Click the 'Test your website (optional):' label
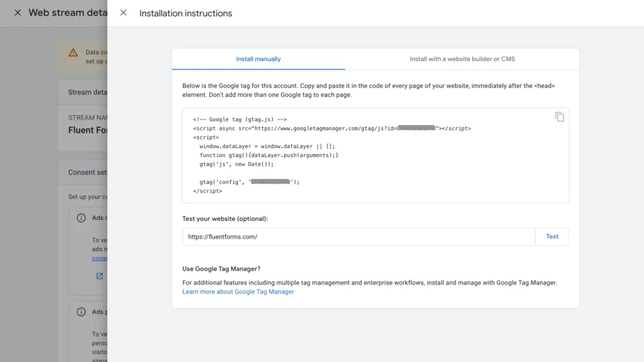The height and width of the screenshot is (362, 644). (x=225, y=218)
